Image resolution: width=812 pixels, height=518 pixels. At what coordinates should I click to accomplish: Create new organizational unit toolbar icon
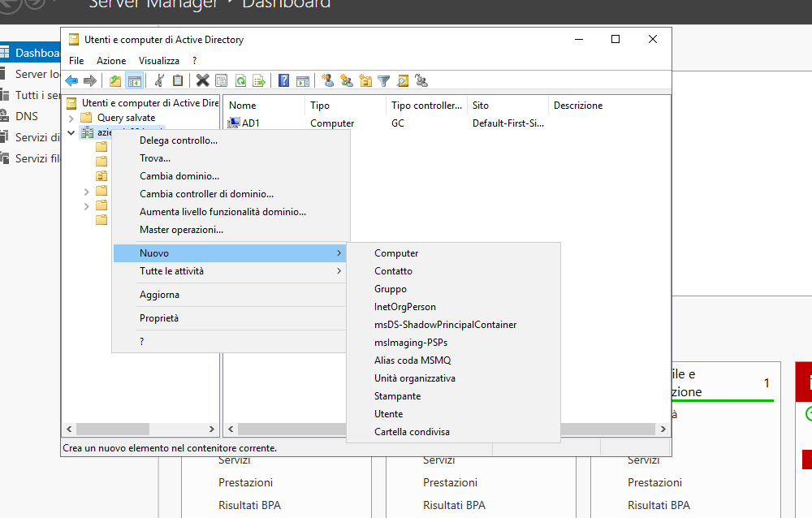[365, 81]
